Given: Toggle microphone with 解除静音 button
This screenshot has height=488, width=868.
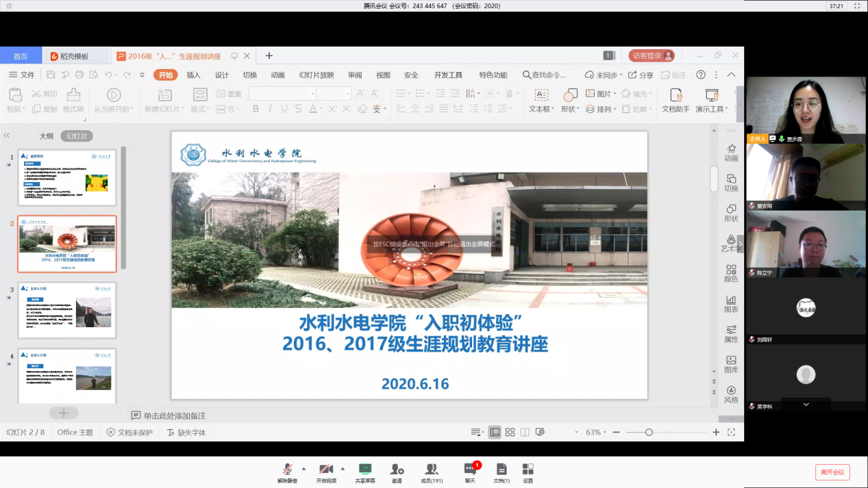Looking at the screenshot, I should (x=288, y=470).
